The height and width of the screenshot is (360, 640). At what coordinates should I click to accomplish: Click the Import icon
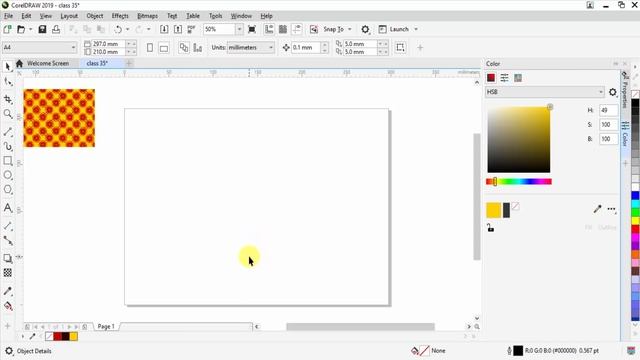tap(164, 29)
